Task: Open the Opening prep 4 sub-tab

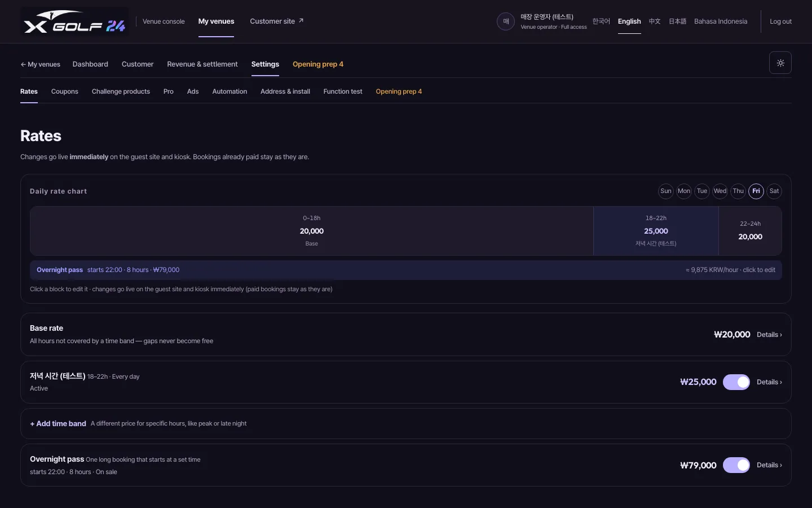Action: [x=399, y=91]
